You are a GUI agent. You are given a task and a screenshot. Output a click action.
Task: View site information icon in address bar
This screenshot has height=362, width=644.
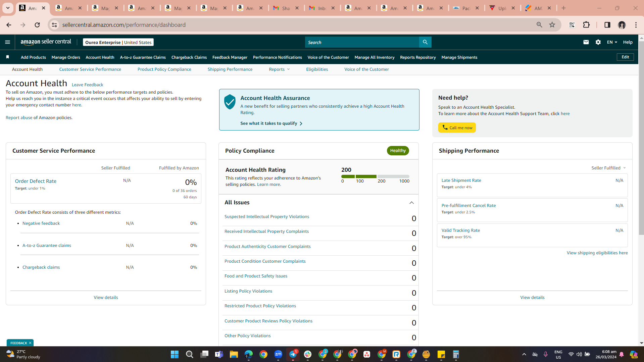pos(54,25)
